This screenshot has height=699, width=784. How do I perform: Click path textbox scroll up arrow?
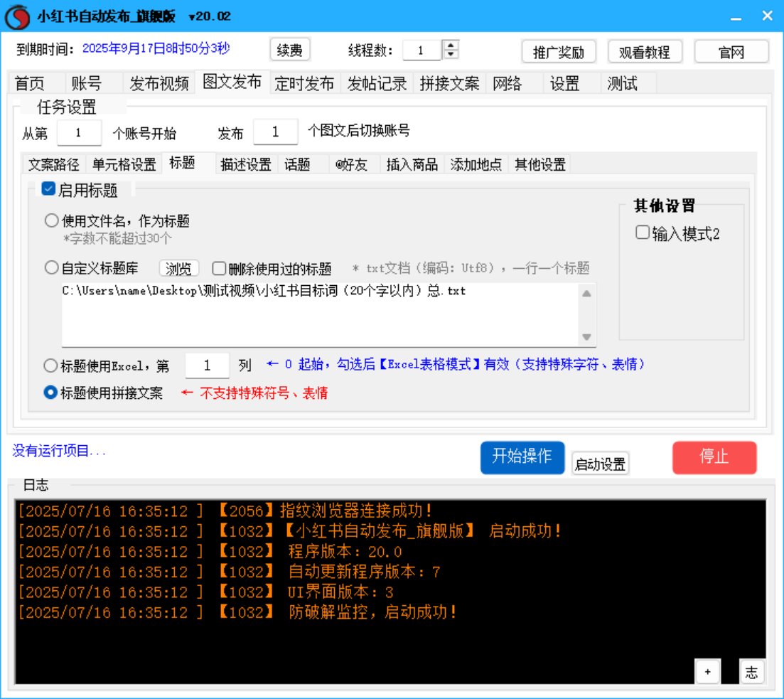[x=586, y=294]
